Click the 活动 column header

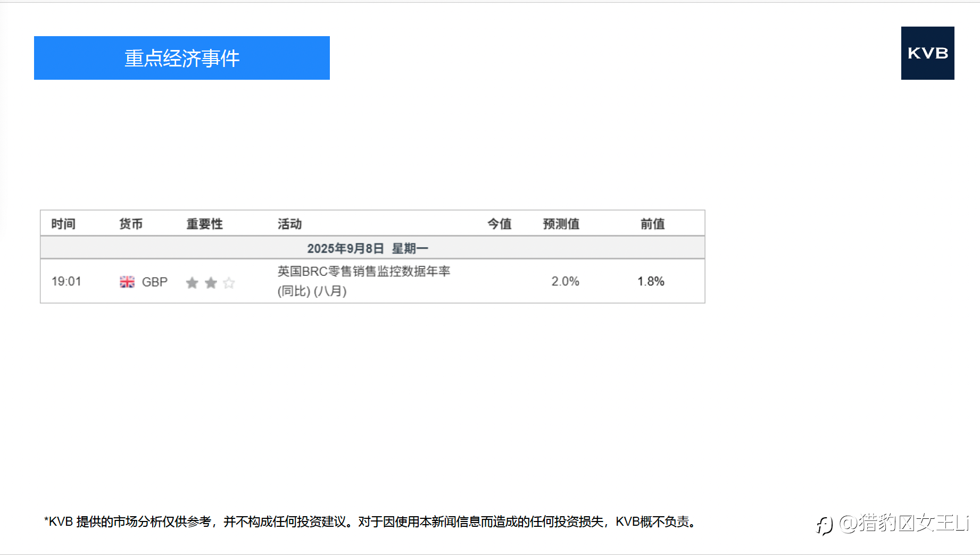tap(289, 224)
